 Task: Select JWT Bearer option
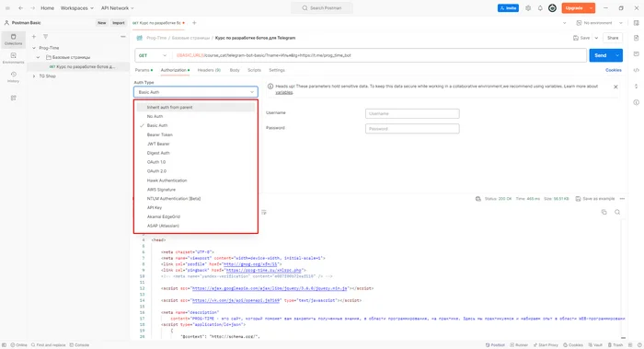pyautogui.click(x=196, y=144)
